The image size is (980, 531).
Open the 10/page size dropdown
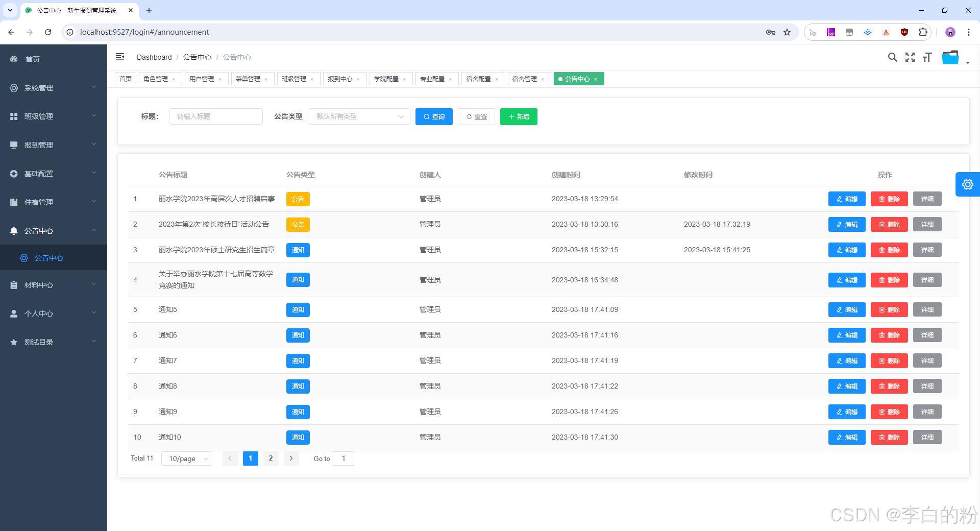[187, 458]
